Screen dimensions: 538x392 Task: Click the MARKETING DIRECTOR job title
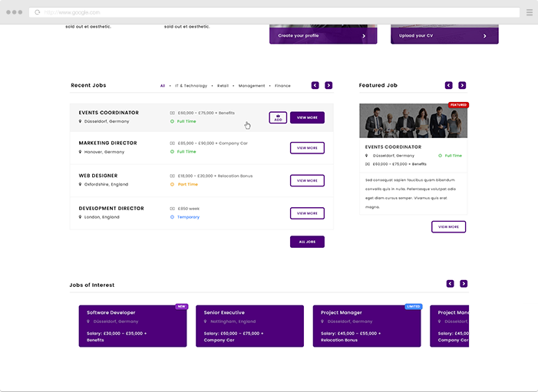107,143
